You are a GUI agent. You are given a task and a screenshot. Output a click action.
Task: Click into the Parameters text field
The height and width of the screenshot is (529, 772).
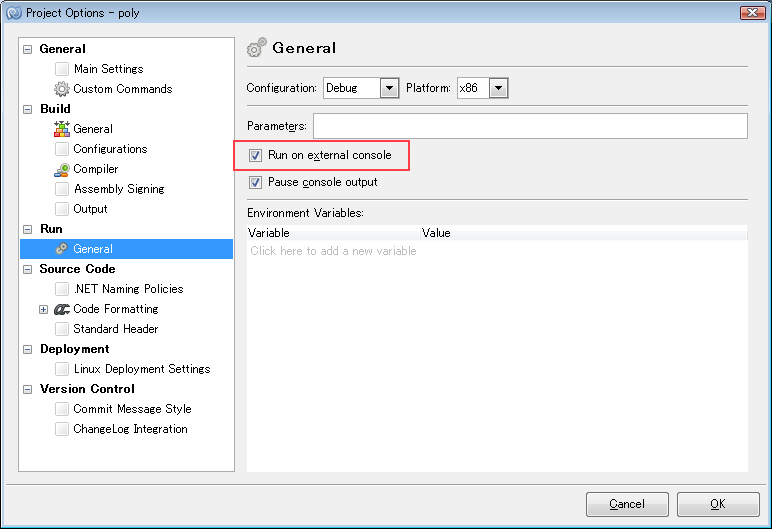[x=530, y=126]
